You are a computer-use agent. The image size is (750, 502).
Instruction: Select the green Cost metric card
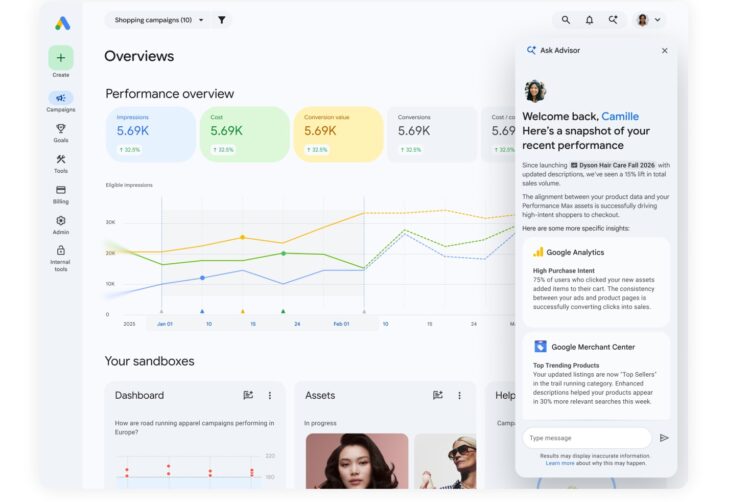(244, 134)
